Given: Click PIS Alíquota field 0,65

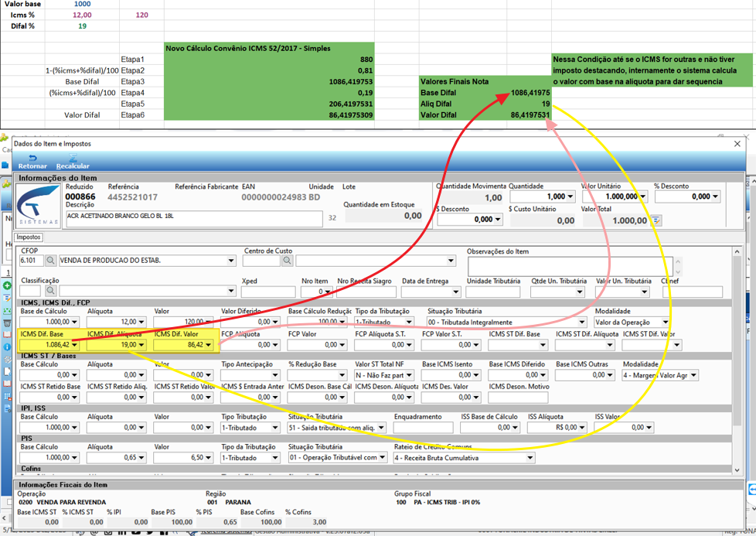Looking at the screenshot, I should tap(116, 457).
